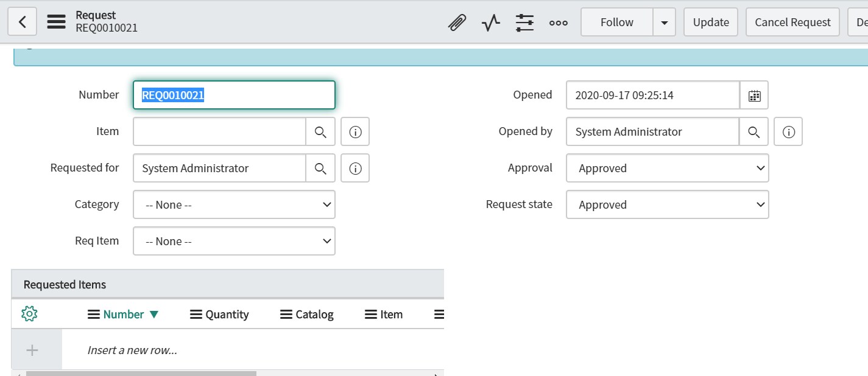Expand the Req Item dropdown
This screenshot has height=376, width=868.
234,241
